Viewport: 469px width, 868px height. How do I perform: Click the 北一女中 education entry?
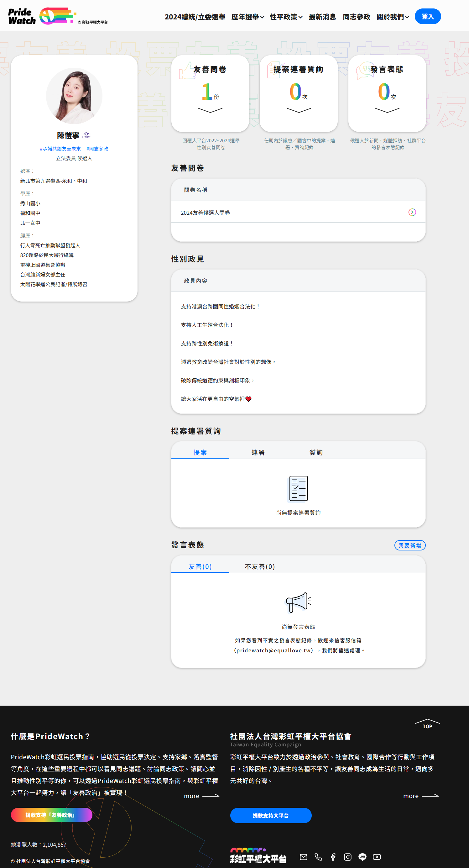click(x=30, y=223)
